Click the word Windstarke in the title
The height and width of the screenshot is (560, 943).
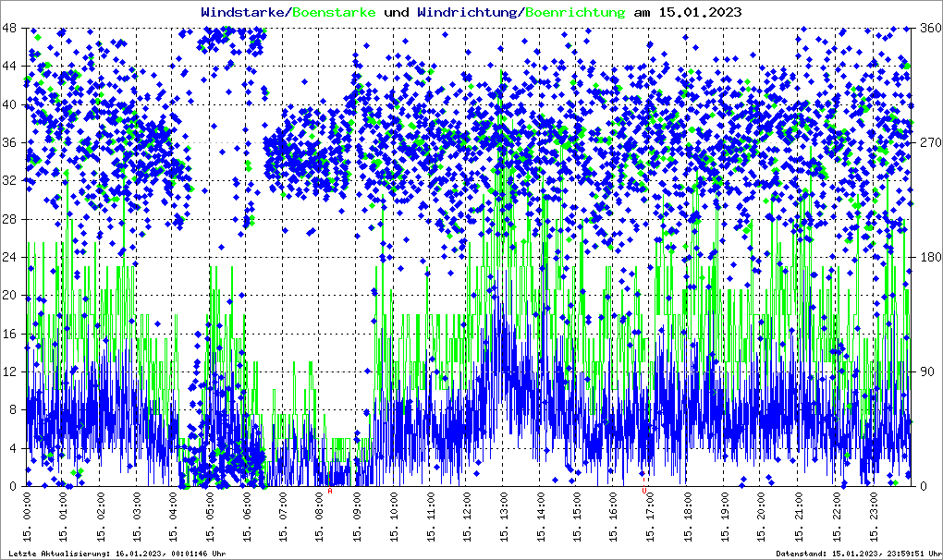pyautogui.click(x=242, y=12)
